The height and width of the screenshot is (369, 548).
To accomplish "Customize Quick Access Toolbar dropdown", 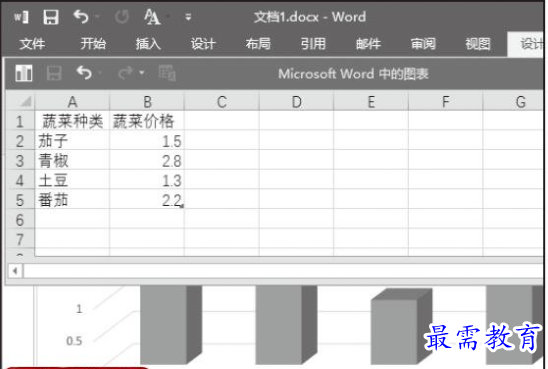I will tap(188, 17).
